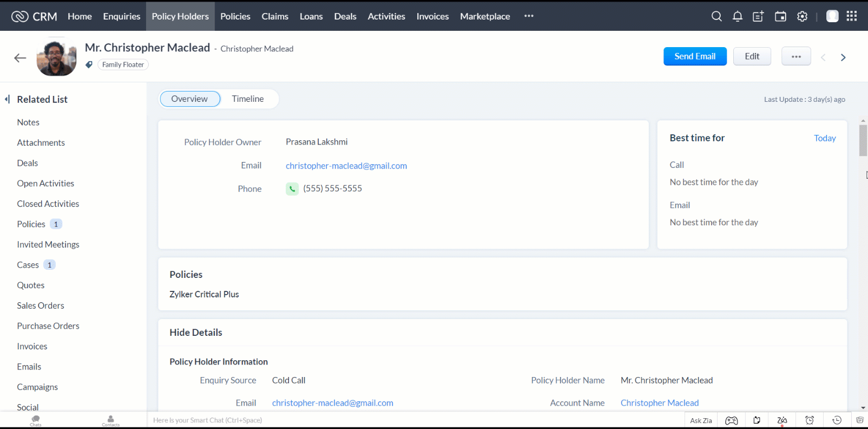This screenshot has width=868, height=429.
Task: Collapse the Hide Details section
Action: point(196,333)
